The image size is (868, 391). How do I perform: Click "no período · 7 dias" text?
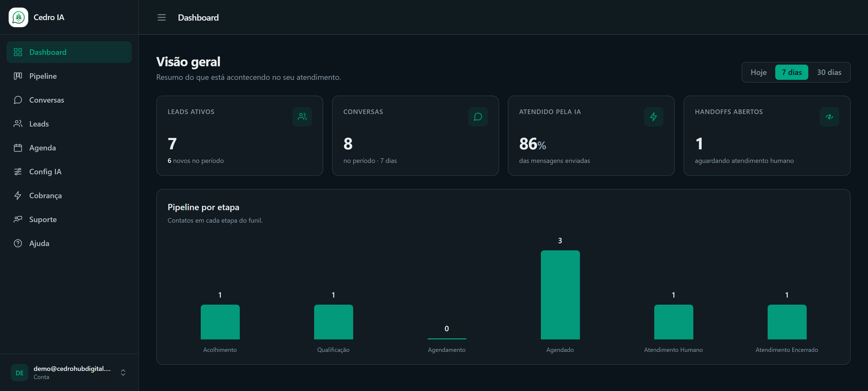370,160
